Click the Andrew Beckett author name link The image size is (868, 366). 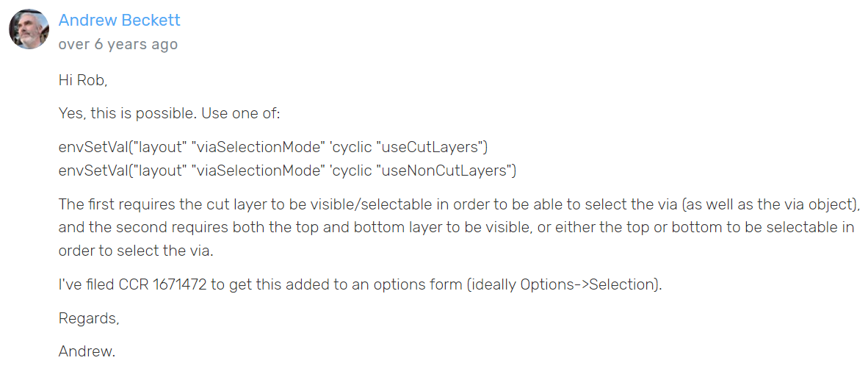coord(120,21)
